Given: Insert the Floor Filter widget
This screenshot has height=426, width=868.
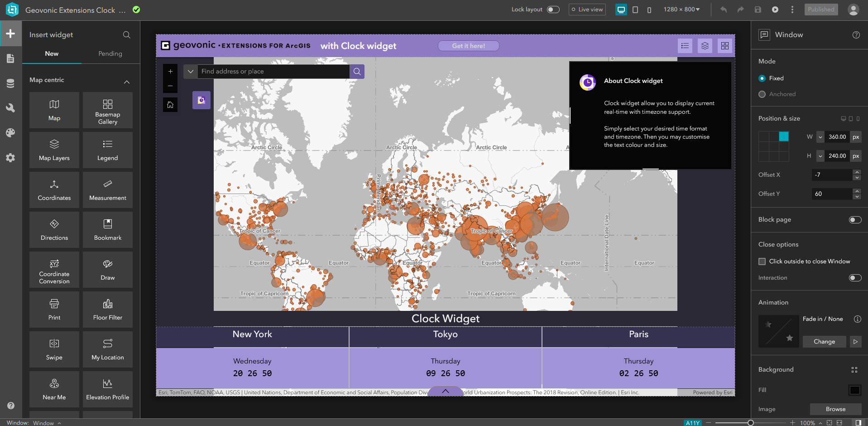Looking at the screenshot, I should [x=108, y=310].
